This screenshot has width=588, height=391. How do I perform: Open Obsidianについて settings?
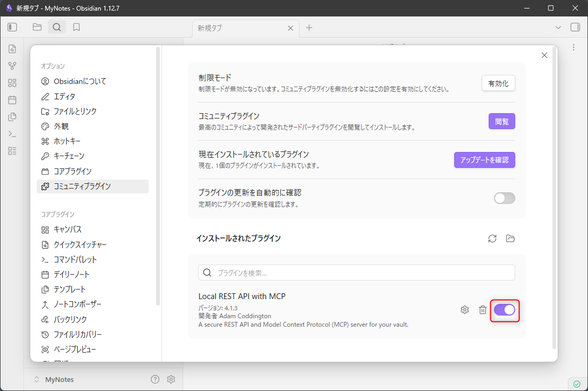[92, 81]
